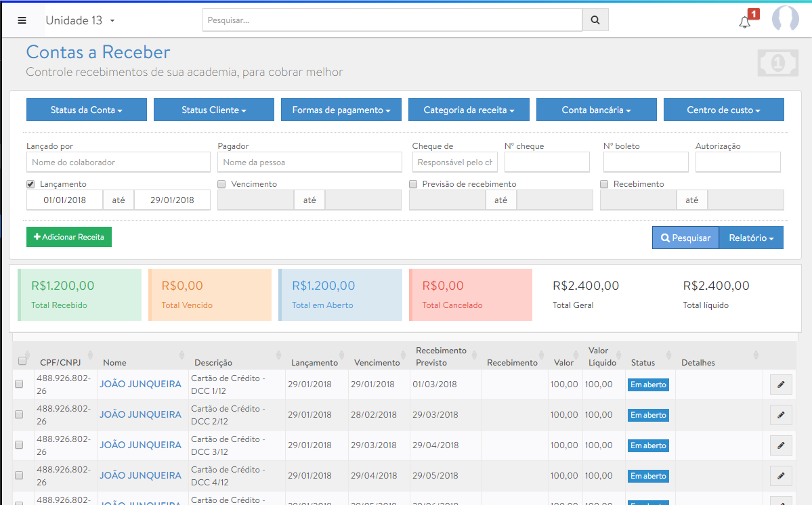Open the notifications bell
Viewport: 812px width, 505px height.
[745, 22]
